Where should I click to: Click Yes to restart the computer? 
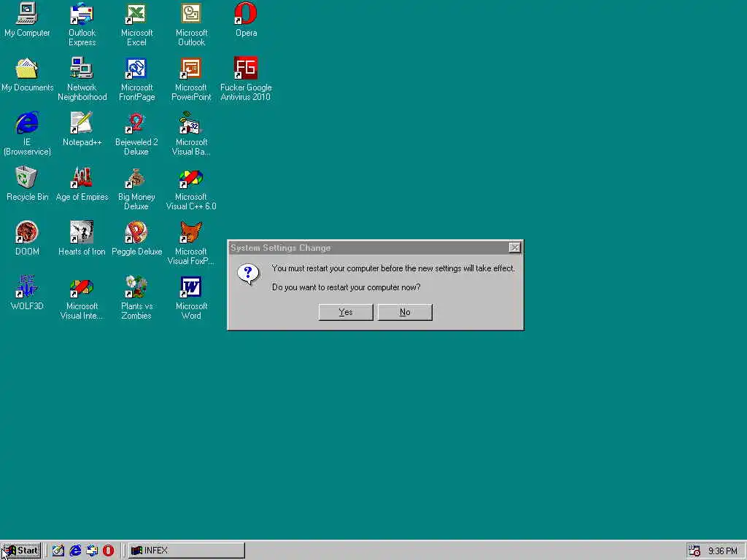click(346, 312)
